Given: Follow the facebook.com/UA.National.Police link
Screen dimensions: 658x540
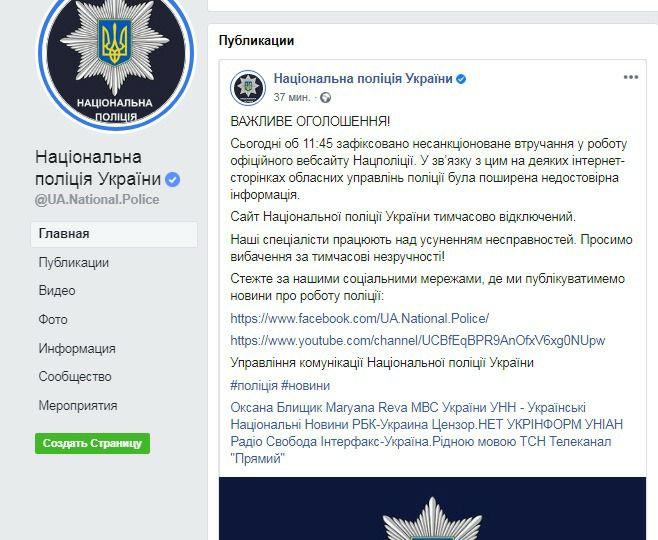Looking at the screenshot, I should pyautogui.click(x=360, y=318).
